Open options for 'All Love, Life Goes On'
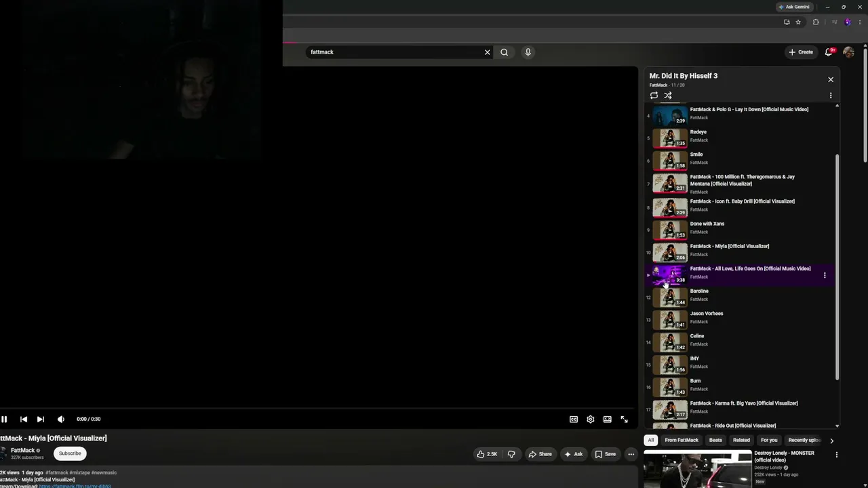868x488 pixels. [x=825, y=275]
